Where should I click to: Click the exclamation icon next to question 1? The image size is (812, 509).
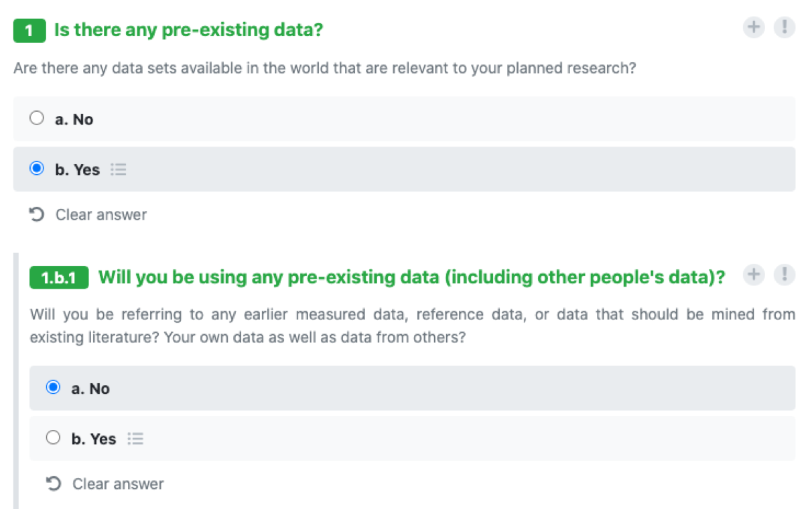pyautogui.click(x=785, y=27)
